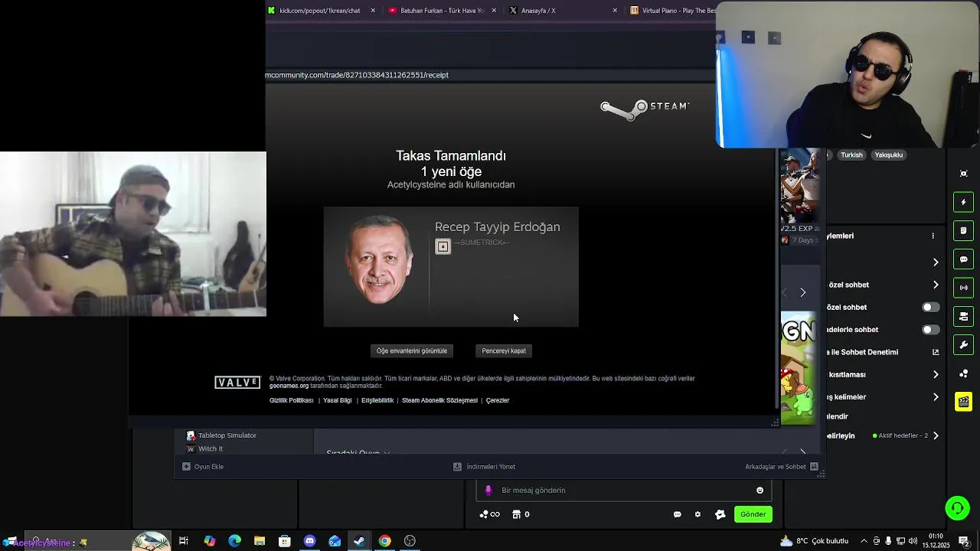The width and height of the screenshot is (980, 551).
Task: Click the Yakışıklı tag
Action: pos(889,155)
